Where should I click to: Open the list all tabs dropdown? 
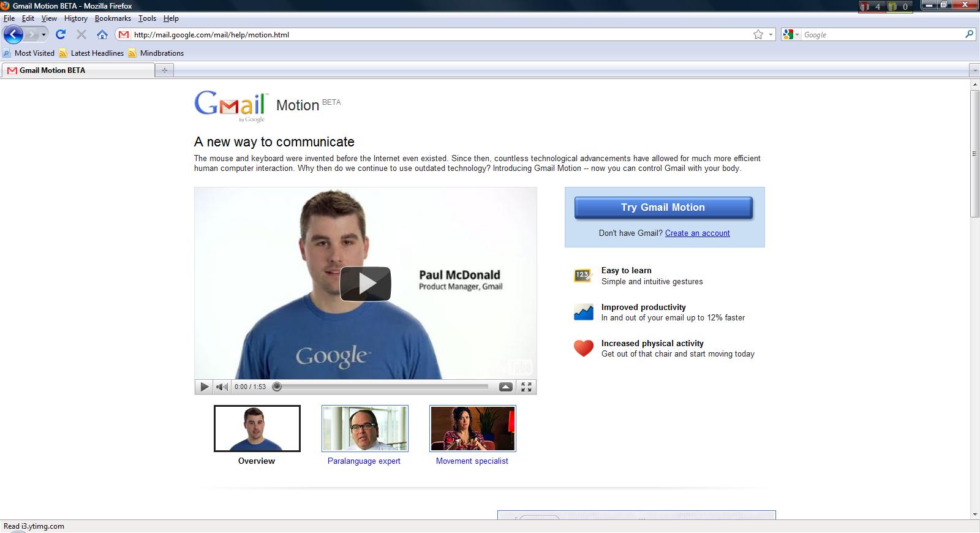[974, 70]
